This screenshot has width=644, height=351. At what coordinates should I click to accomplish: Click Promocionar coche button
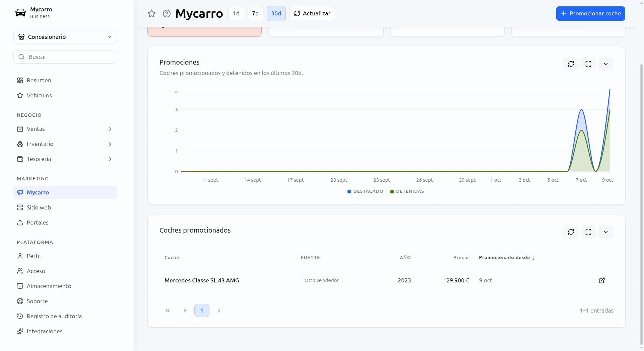point(591,13)
